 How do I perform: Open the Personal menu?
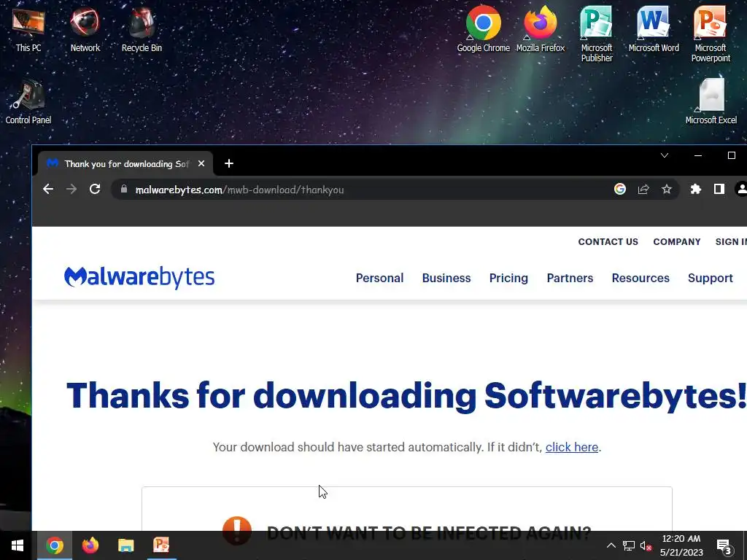[379, 278]
